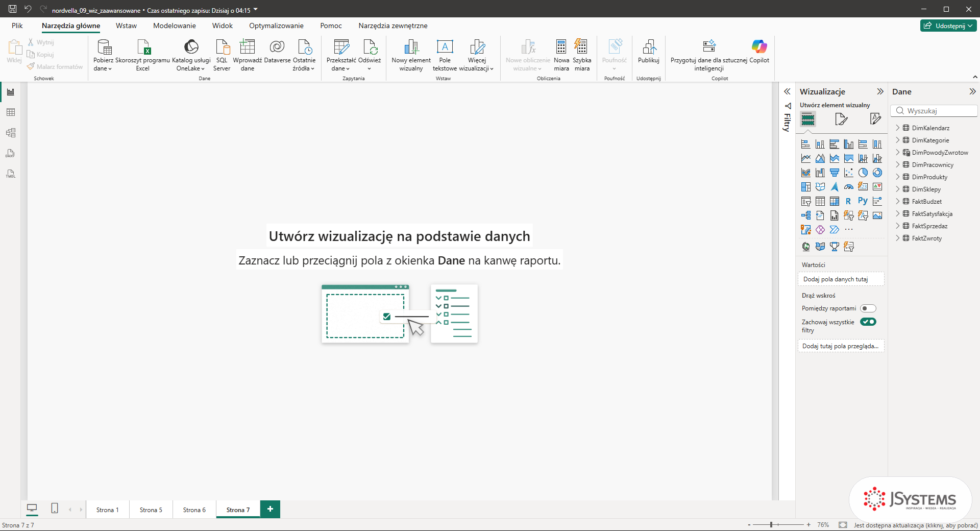Screen dimensions: 980x531
Task: Click Nowa miara in the ribbon
Action: tap(561, 55)
